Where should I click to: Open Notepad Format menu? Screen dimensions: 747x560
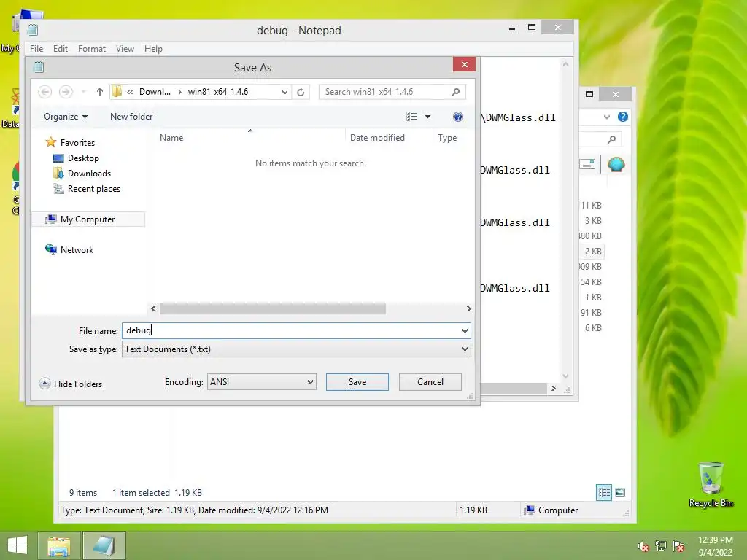tap(91, 49)
